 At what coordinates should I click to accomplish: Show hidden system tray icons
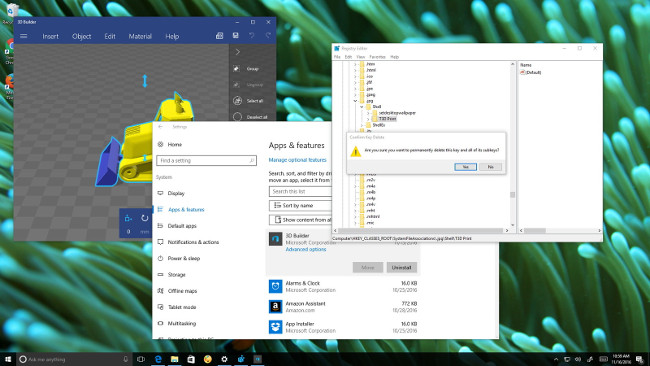(556, 359)
